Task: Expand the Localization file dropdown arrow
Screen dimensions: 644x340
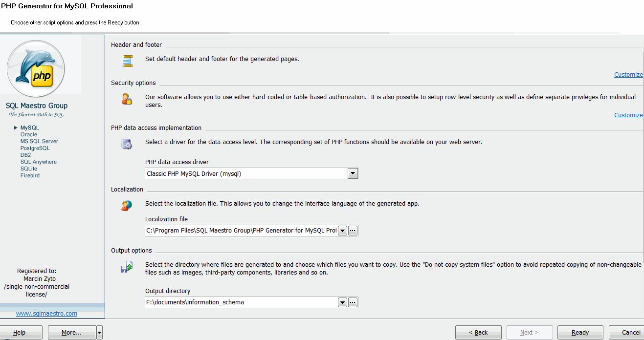Action: point(343,231)
